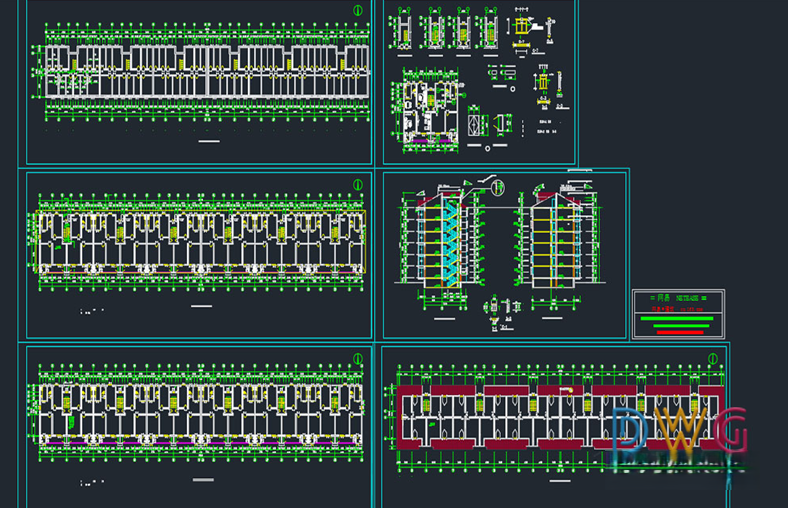Click the green title text in legend box
Image resolution: width=788 pixels, height=508 pixels.
point(678,298)
